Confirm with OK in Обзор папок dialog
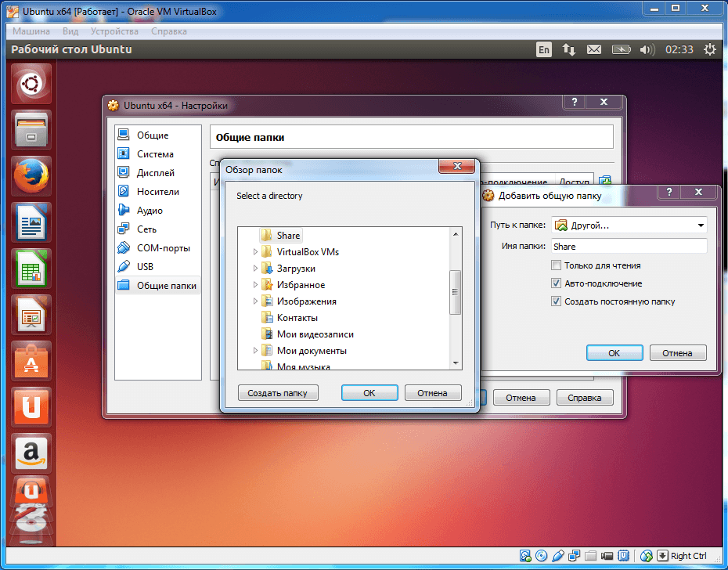728x570 pixels. coord(369,393)
